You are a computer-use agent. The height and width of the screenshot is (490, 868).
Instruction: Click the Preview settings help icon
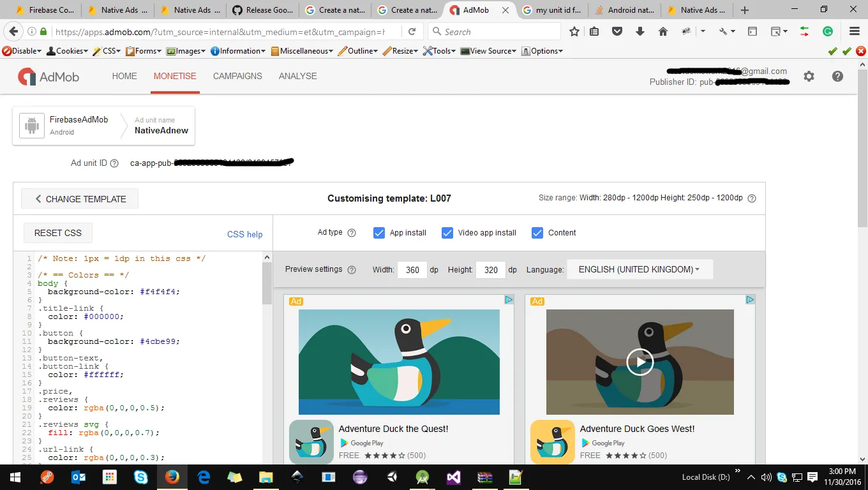(x=352, y=270)
